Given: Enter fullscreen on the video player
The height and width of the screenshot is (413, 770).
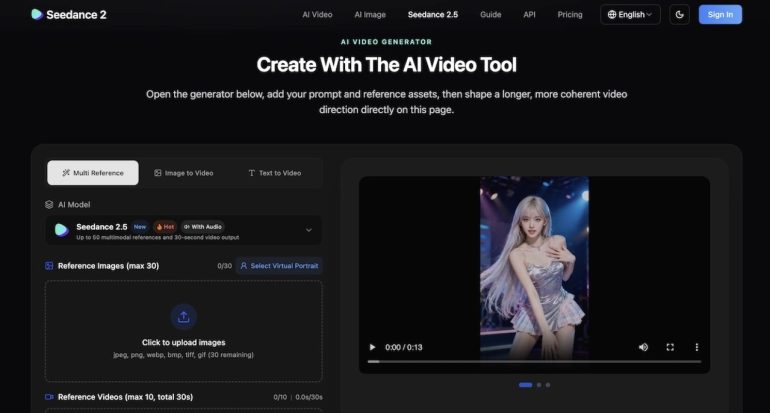Looking at the screenshot, I should [x=670, y=347].
